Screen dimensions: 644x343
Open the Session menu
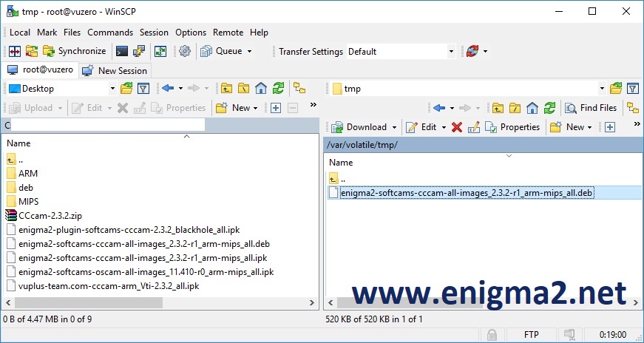point(154,33)
